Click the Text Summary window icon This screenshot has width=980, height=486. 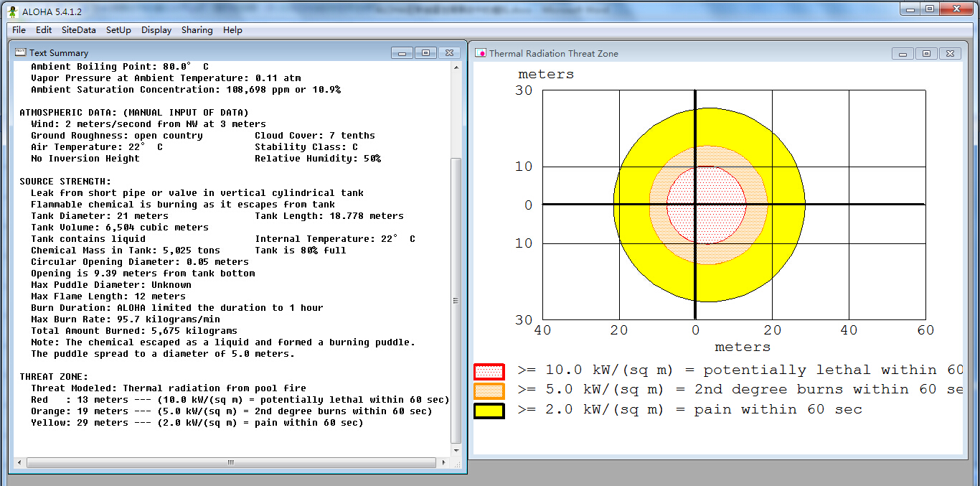coord(22,52)
